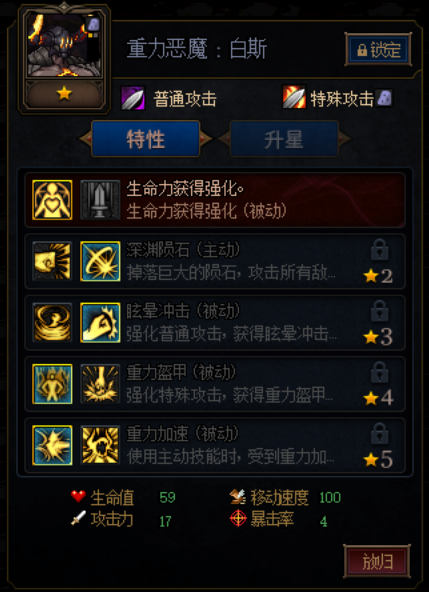Choose the 眩晕冲击 fist blue icon
Viewport: 429px width, 592px height.
tap(100, 322)
